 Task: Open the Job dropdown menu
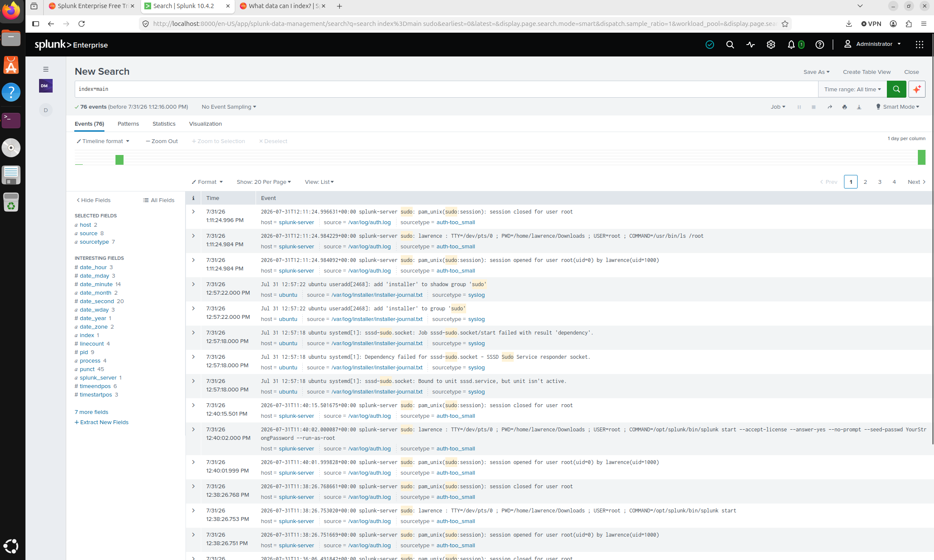click(x=778, y=107)
